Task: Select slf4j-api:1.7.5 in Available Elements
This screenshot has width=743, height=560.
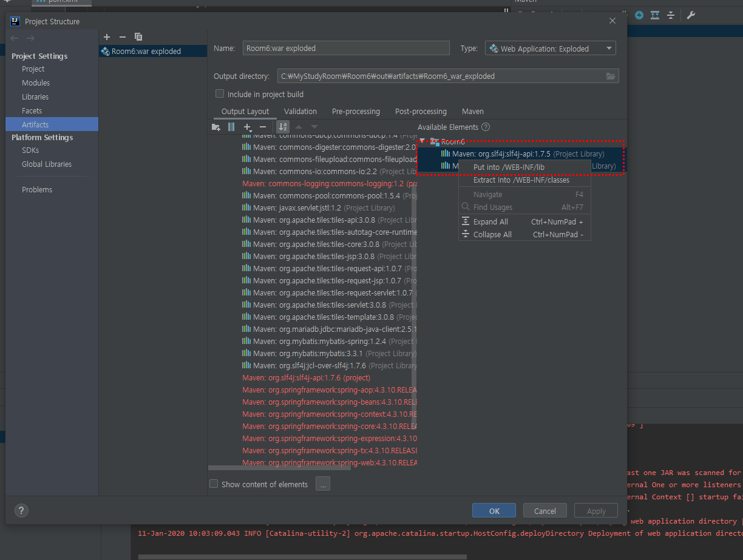Action: [520, 153]
